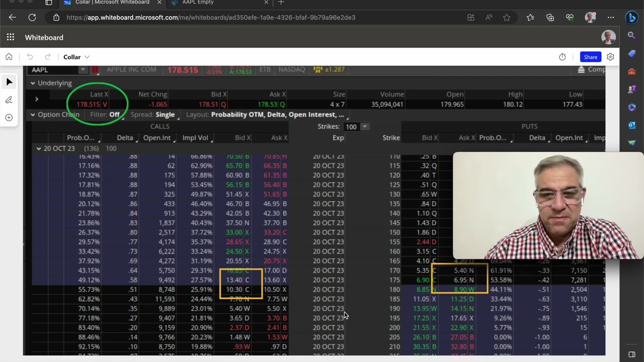Open the pen inking tool

point(9,100)
